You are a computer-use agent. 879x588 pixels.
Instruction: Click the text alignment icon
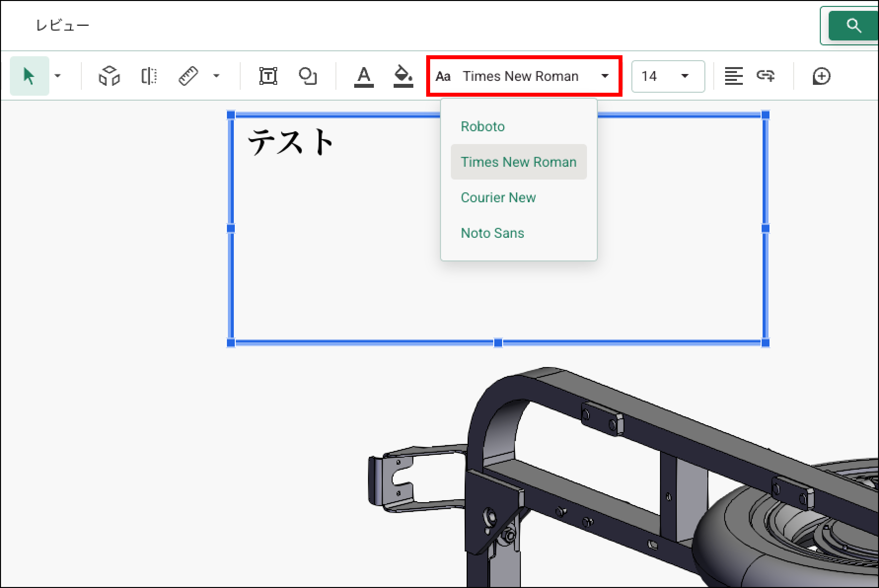(733, 76)
